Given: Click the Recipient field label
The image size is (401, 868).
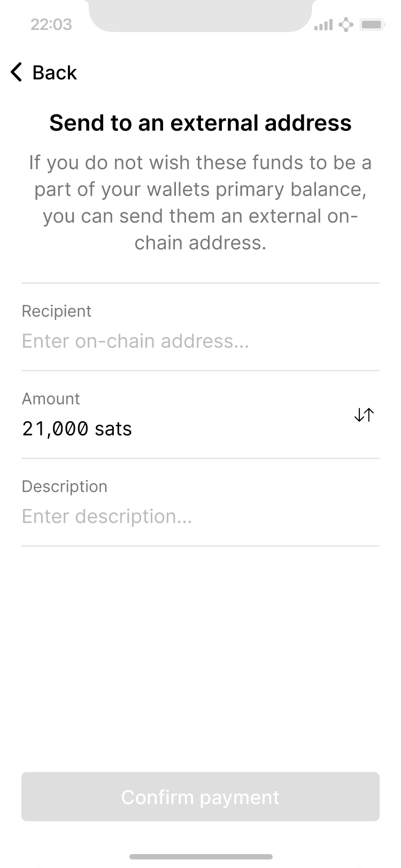Looking at the screenshot, I should (57, 311).
